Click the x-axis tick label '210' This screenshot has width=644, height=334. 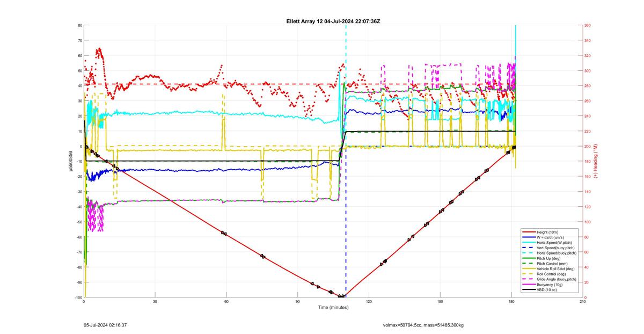tap(583, 302)
